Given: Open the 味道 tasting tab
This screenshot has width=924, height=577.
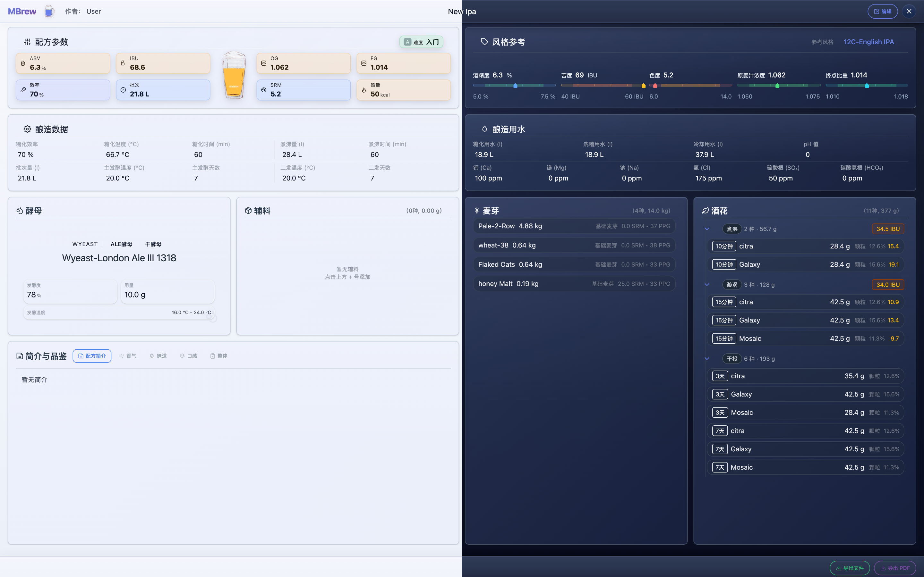Looking at the screenshot, I should click(x=158, y=356).
